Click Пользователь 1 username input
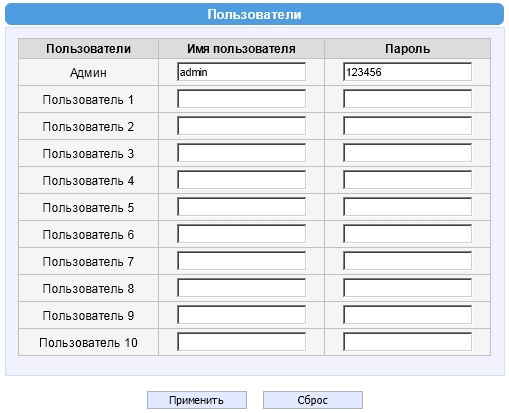 (x=241, y=99)
